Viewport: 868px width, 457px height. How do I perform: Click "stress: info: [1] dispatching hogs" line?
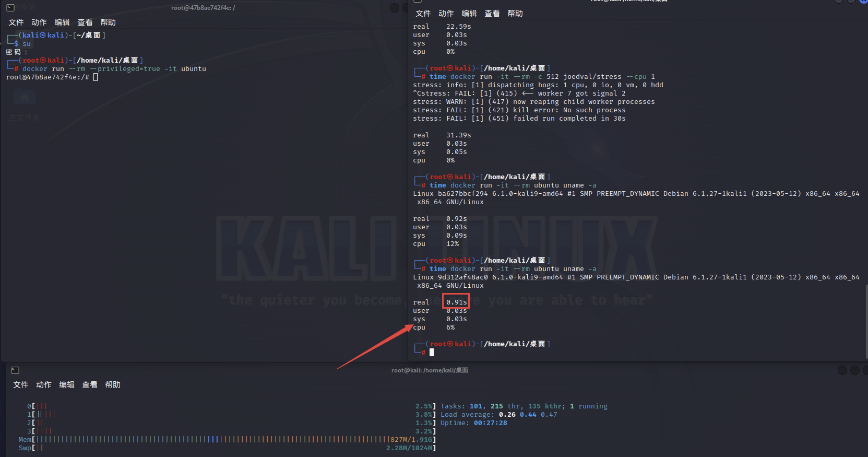tap(538, 85)
